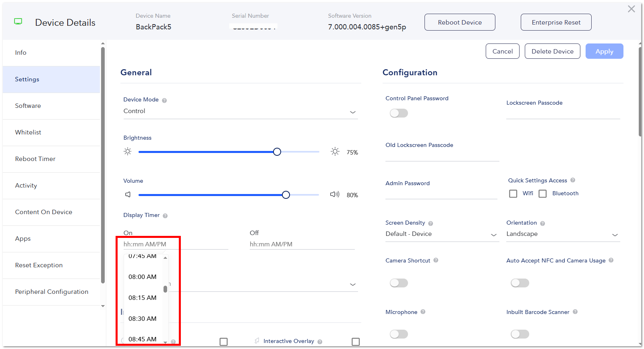Click the Display Timer help icon
The width and height of the screenshot is (644, 349).
click(x=165, y=216)
